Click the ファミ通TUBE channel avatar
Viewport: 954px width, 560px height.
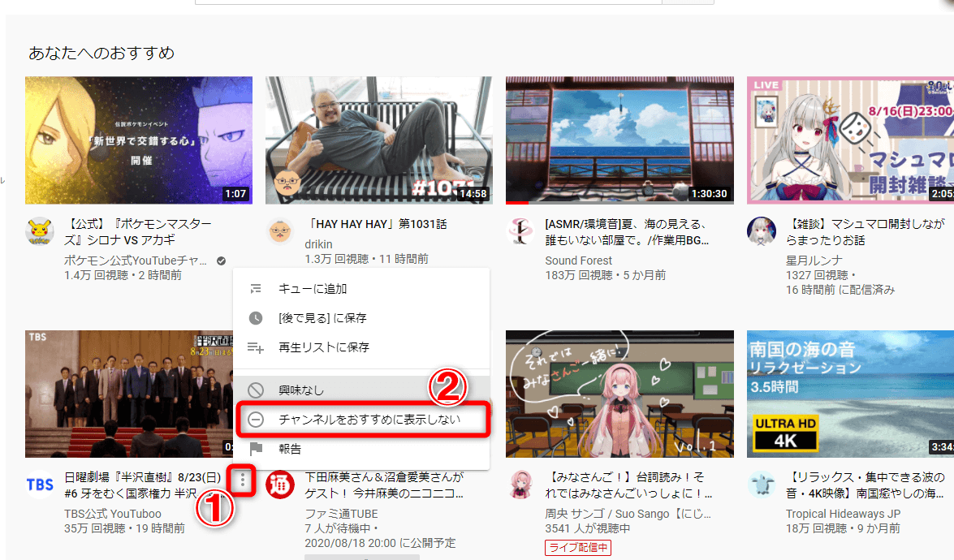coord(280,485)
